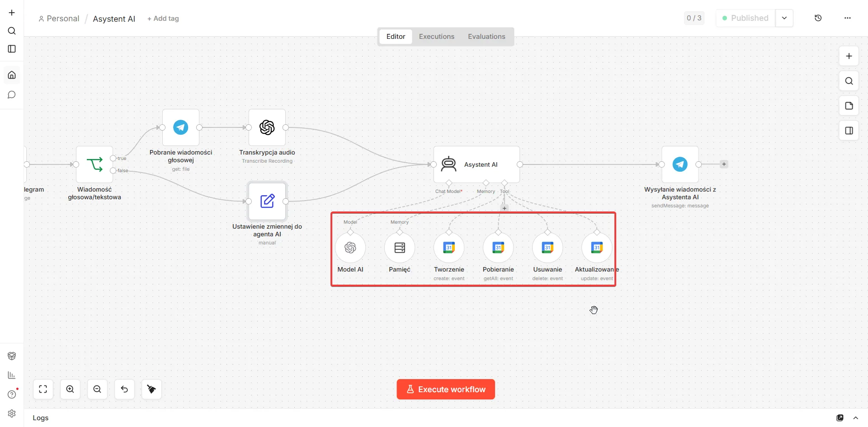Click the Logs panel label
Image resolution: width=868 pixels, height=427 pixels.
(x=41, y=418)
